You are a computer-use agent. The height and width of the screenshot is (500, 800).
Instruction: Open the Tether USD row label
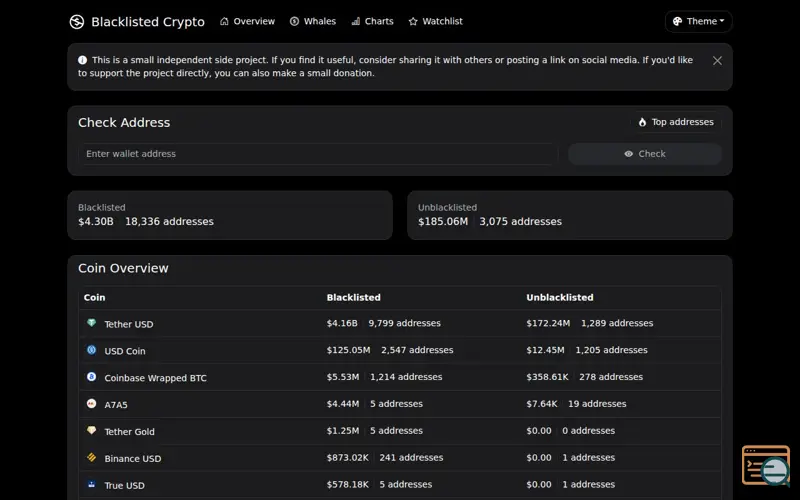click(x=129, y=324)
